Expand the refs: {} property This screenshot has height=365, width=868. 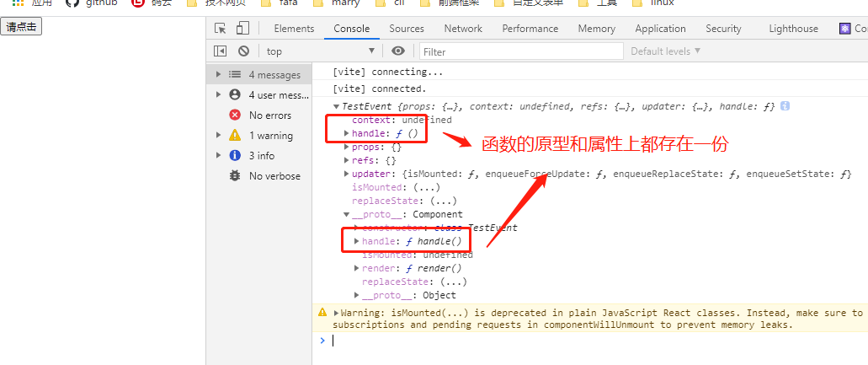347,161
